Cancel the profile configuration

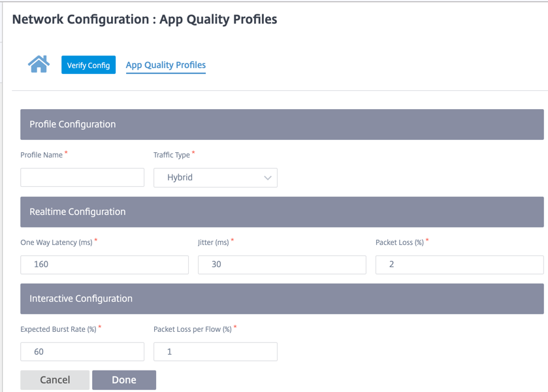(55, 380)
